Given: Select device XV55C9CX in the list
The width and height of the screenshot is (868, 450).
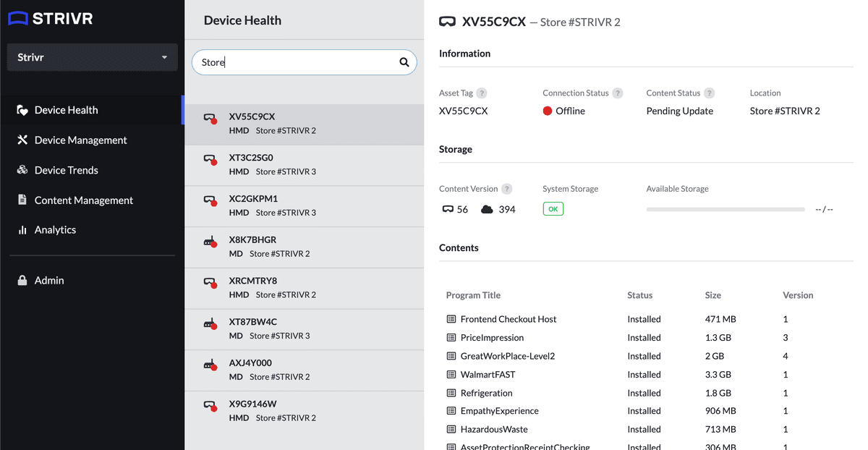Looking at the screenshot, I should 305,124.
